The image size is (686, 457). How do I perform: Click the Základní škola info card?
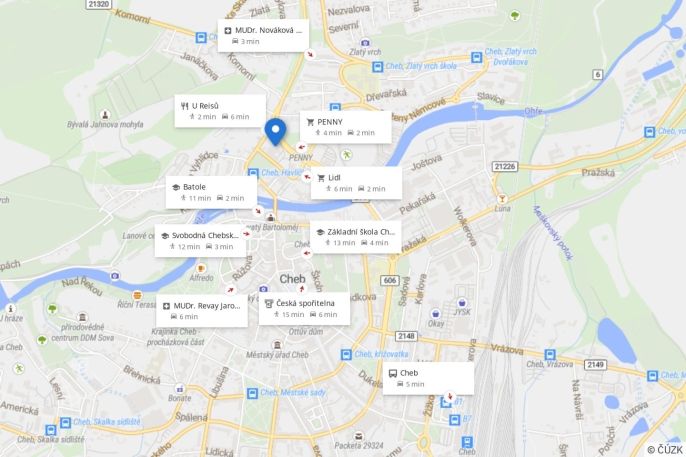356,237
